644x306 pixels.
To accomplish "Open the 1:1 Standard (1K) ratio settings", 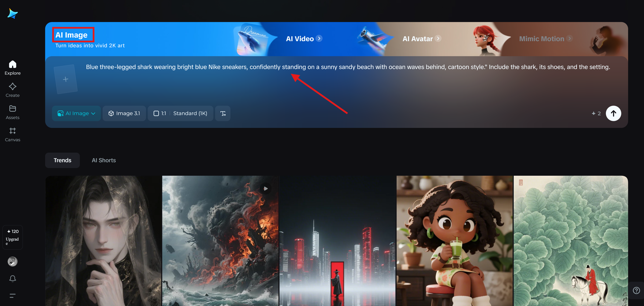I will 180,113.
